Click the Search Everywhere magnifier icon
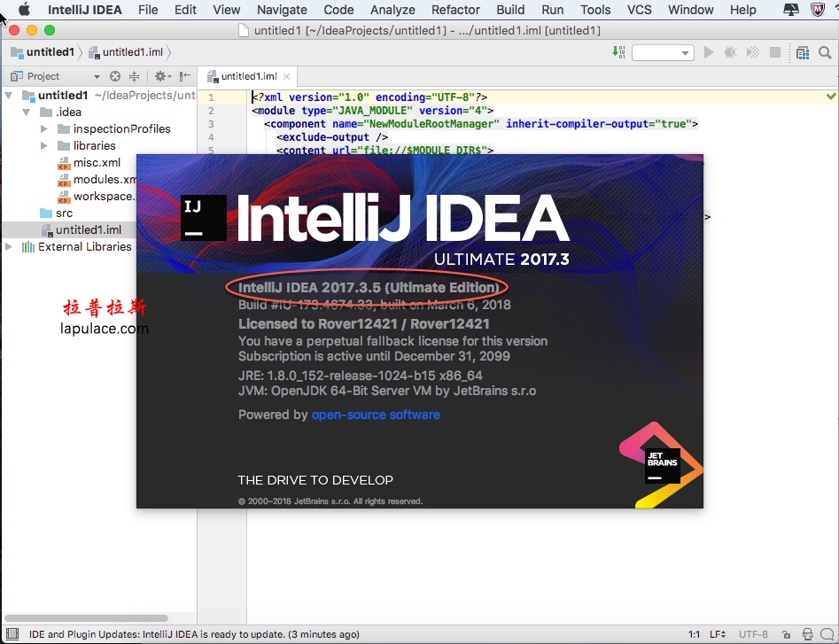The height and width of the screenshot is (644, 839). 825,52
